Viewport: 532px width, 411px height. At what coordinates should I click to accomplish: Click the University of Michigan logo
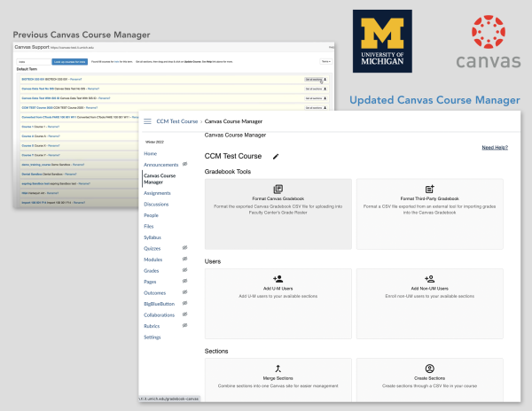click(x=382, y=41)
